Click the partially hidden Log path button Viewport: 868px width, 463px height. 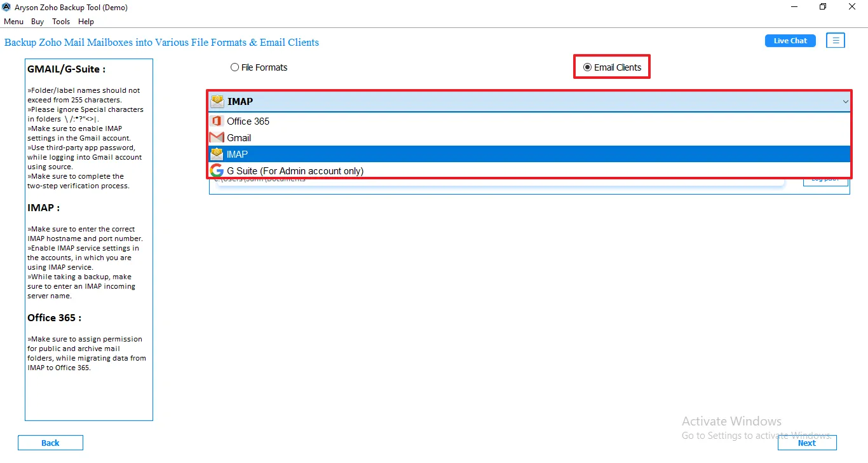(x=825, y=181)
